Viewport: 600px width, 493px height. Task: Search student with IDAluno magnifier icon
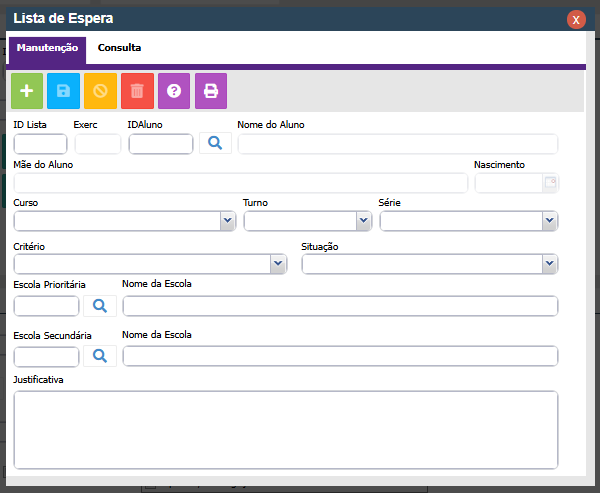point(215,143)
